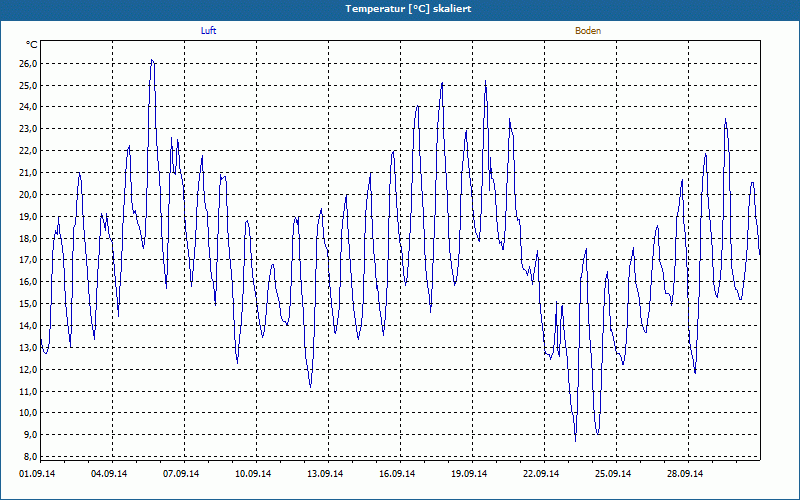This screenshot has height=500, width=800.
Task: Click the lowest curve minimum below 9,0
Action: click(576, 440)
